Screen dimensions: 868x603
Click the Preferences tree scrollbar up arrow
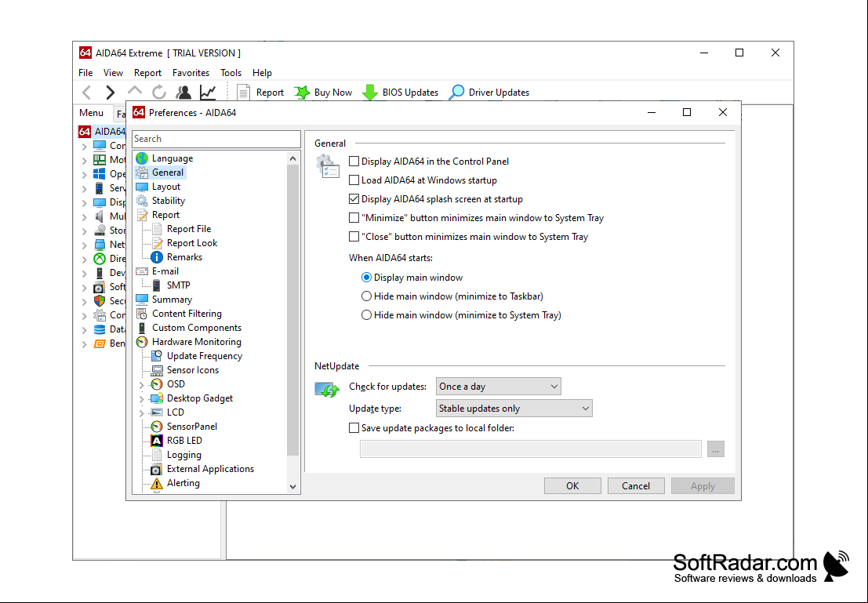pos(292,159)
